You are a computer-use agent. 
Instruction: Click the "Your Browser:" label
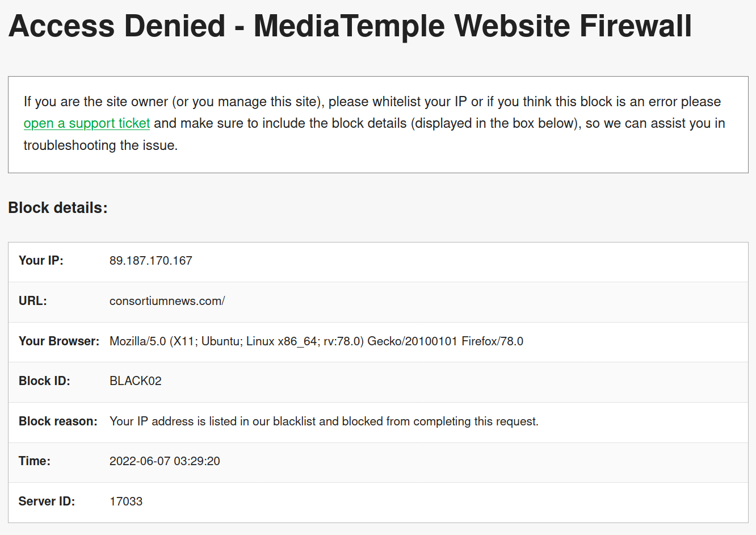tap(59, 341)
